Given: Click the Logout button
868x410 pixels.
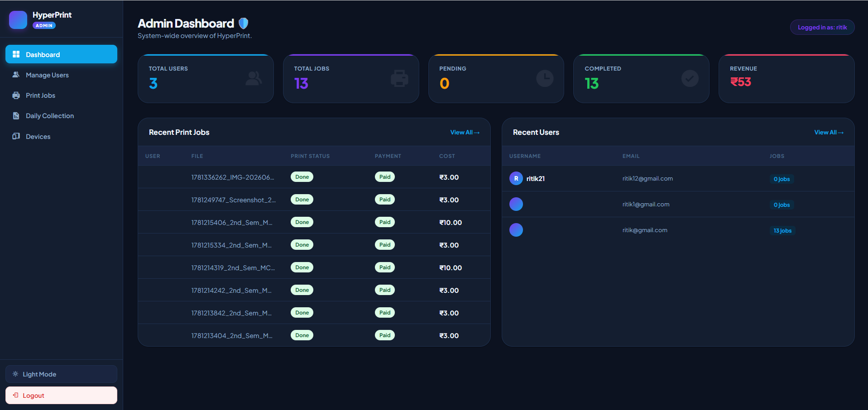Looking at the screenshot, I should pyautogui.click(x=61, y=395).
